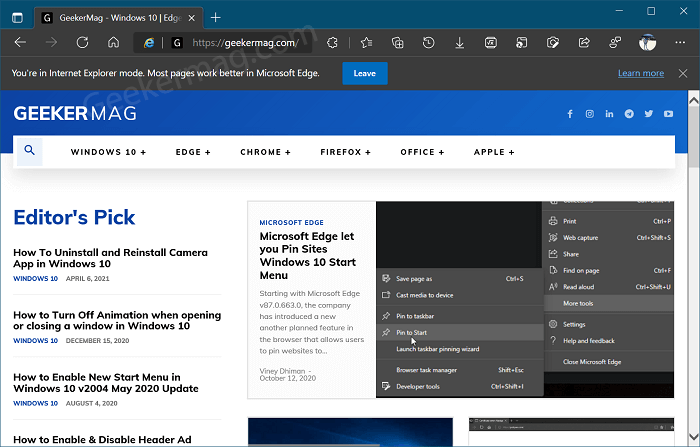Image resolution: width=700 pixels, height=447 pixels.
Task: Open the Feedback toolbar icon
Action: coord(615,42)
